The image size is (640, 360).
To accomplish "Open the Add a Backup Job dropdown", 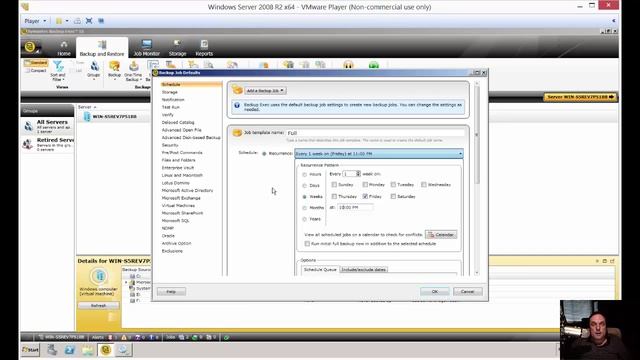I will point(265,91).
